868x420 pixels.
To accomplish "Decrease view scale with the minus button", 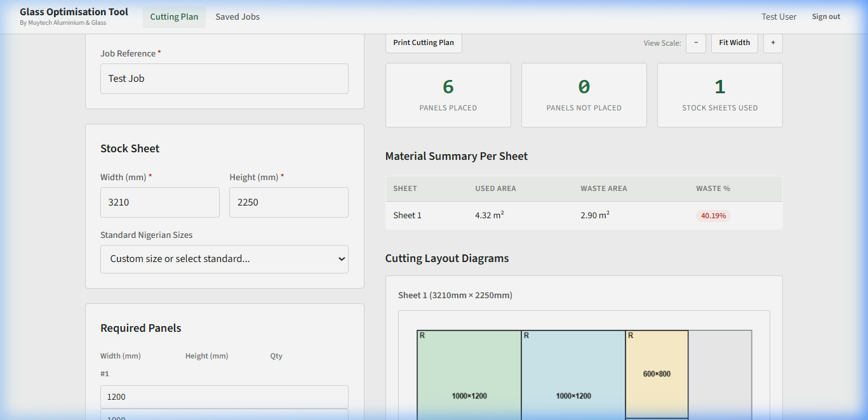I will (x=696, y=43).
